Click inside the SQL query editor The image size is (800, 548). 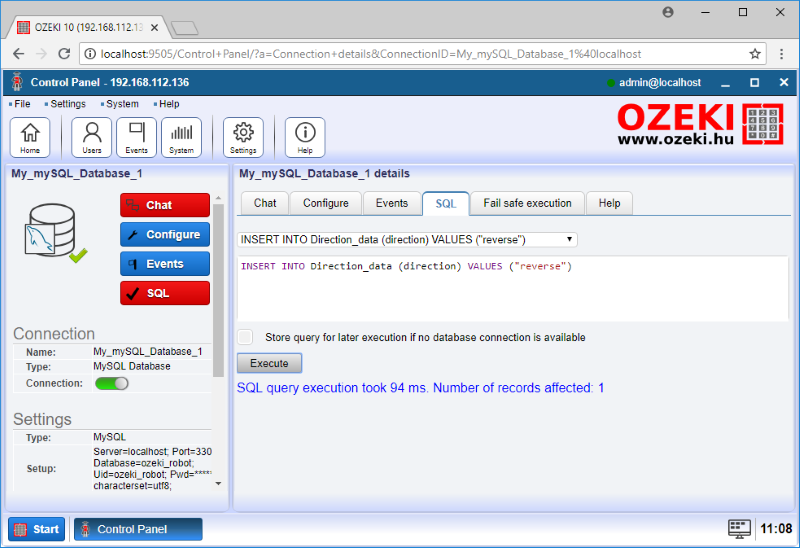pos(513,289)
